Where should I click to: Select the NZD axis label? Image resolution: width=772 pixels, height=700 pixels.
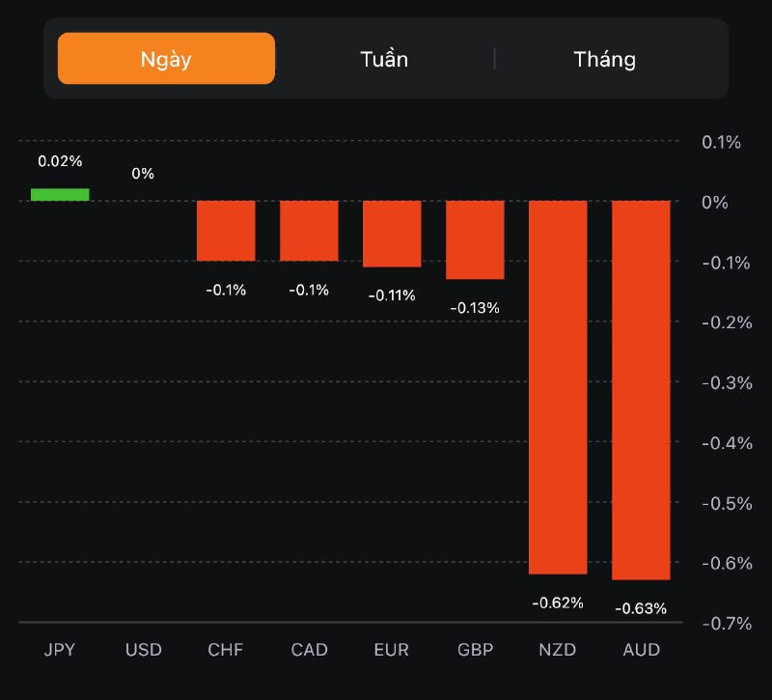(x=558, y=650)
